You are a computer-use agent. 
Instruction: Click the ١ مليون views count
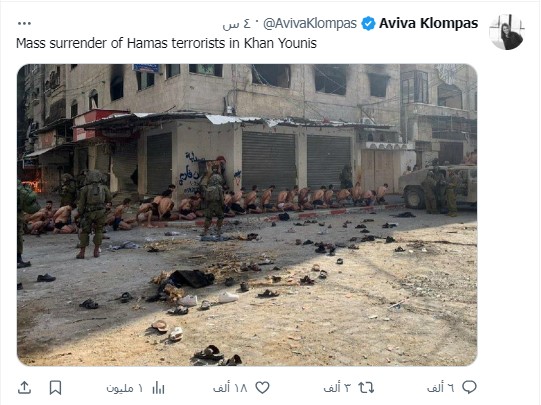click(125, 388)
